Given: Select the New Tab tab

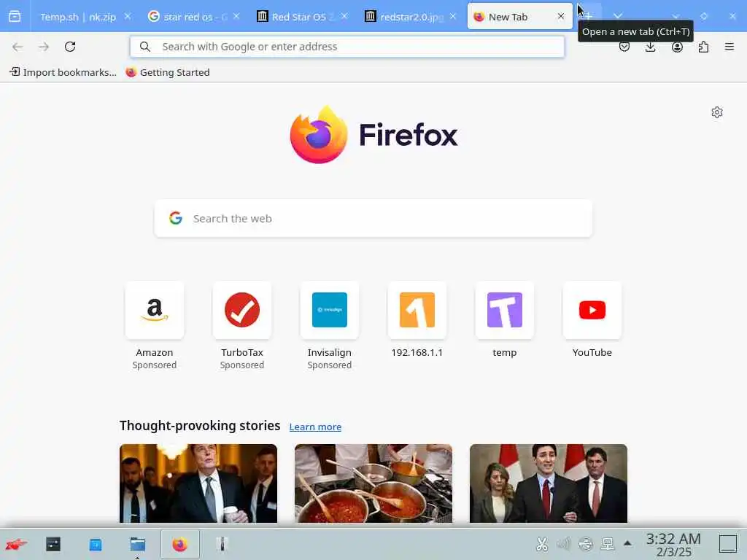Looking at the screenshot, I should 508,17.
